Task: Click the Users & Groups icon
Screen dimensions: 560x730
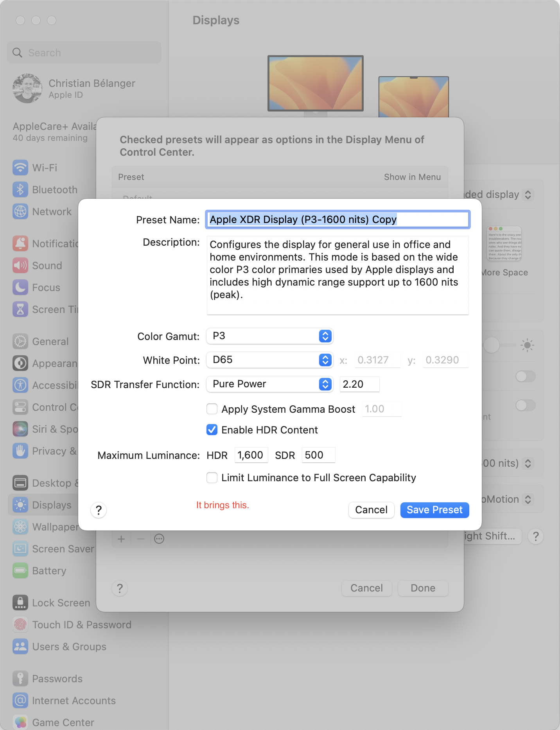Action: [20, 647]
